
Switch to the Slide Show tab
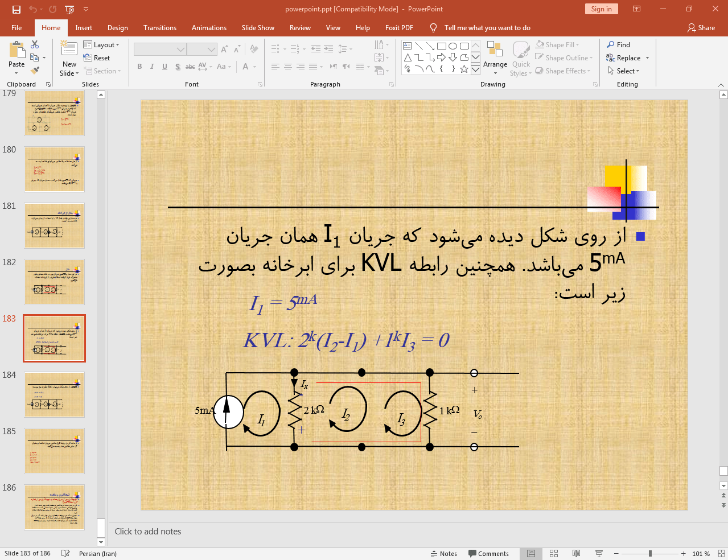(258, 28)
